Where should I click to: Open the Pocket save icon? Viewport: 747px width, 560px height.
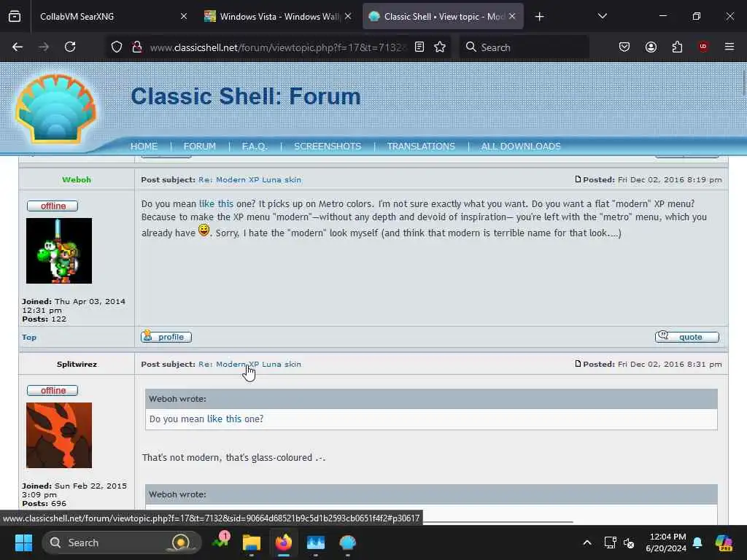coord(624,47)
